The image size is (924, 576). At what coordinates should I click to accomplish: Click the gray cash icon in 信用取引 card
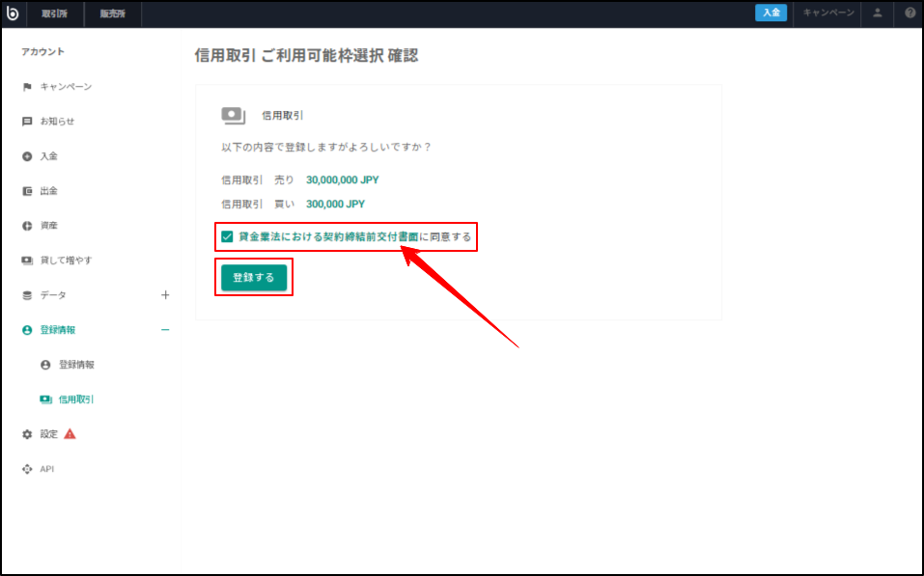(234, 116)
